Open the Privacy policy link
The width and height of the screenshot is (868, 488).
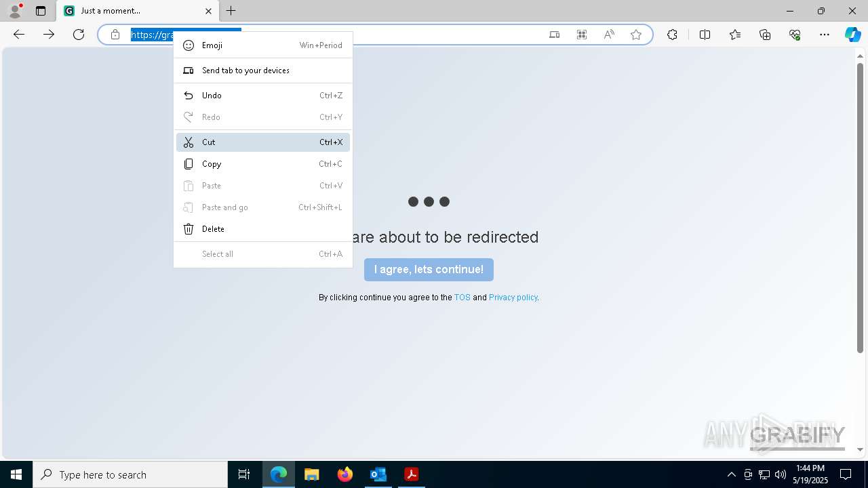coord(513,298)
